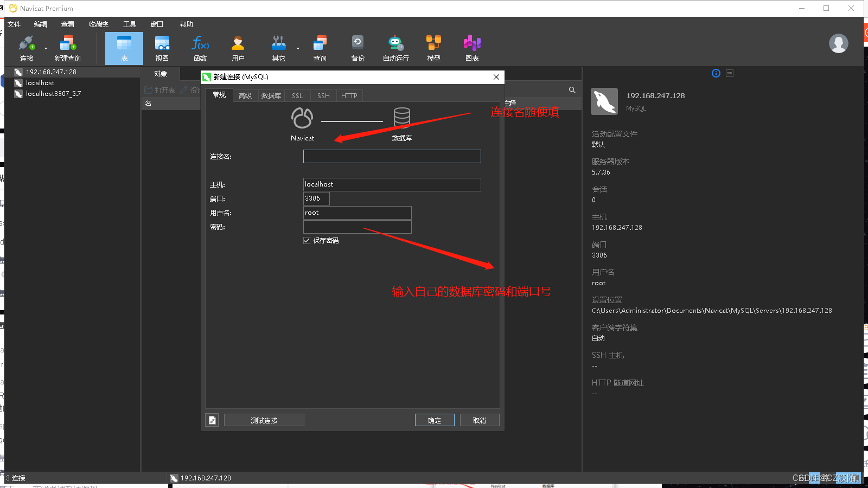Open the 自动运行 automation toolbar icon
The height and width of the screenshot is (488, 868).
396,48
